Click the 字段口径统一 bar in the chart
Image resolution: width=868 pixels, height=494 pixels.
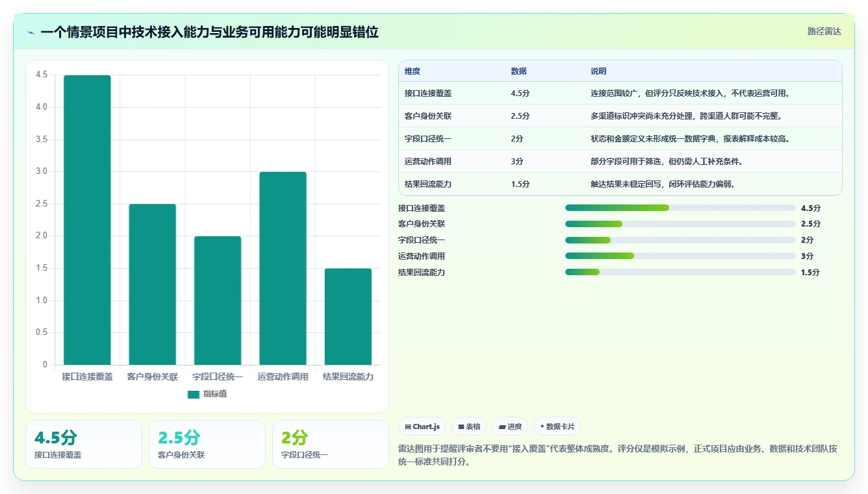(x=218, y=301)
